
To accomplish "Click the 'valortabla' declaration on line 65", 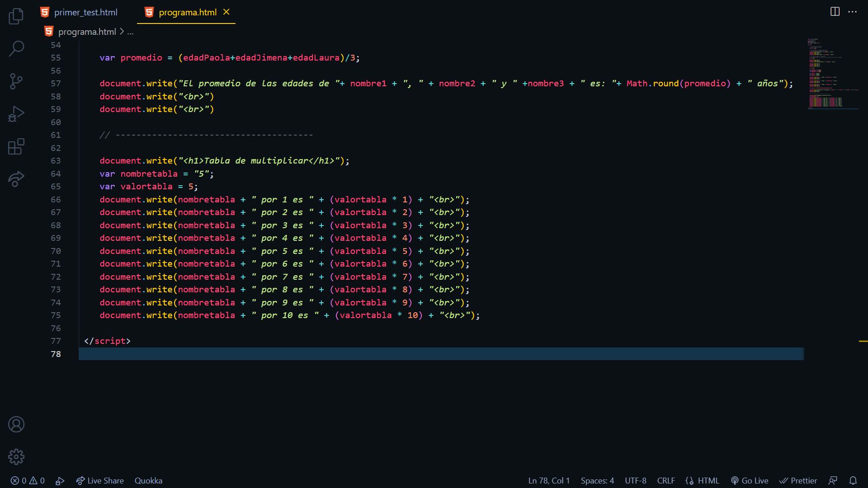I will click(146, 187).
